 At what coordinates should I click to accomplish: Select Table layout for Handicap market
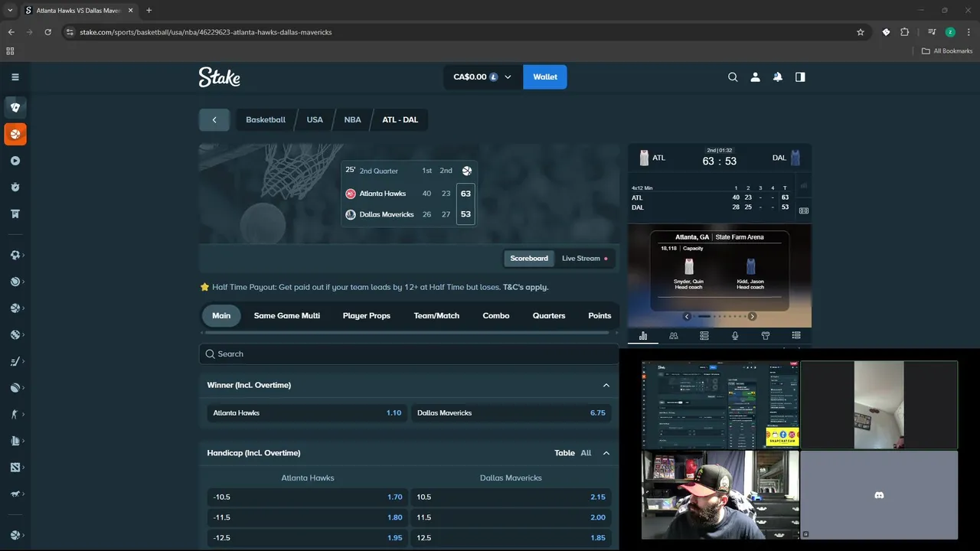coord(564,453)
